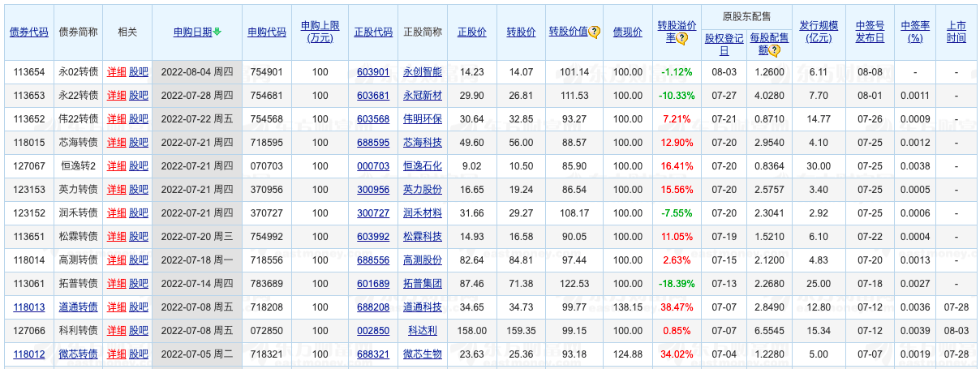Image resolution: width=980 pixels, height=369 pixels.
Task: Open stock code link 603901
Action: click(373, 72)
